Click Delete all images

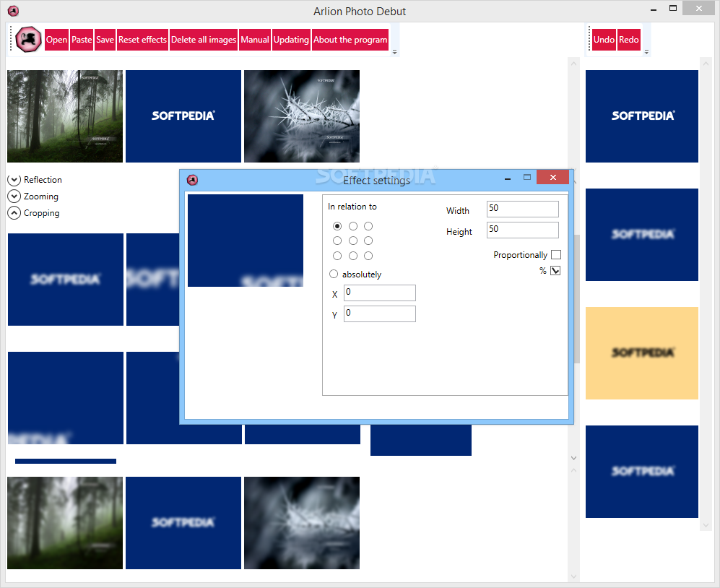204,40
